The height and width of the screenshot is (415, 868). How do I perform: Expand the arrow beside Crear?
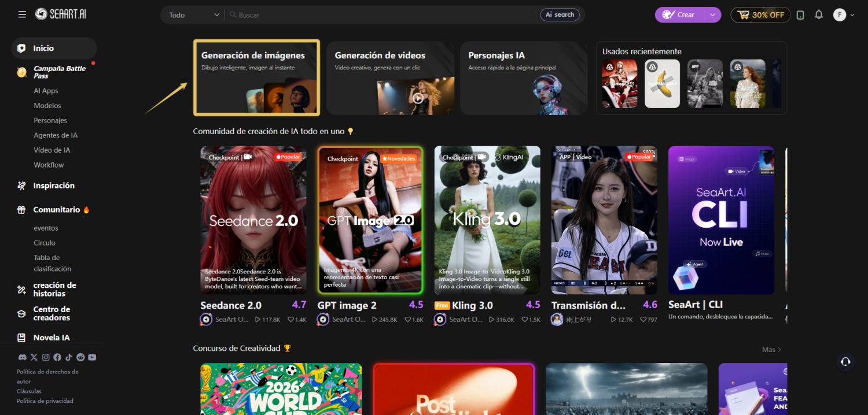[x=712, y=15]
